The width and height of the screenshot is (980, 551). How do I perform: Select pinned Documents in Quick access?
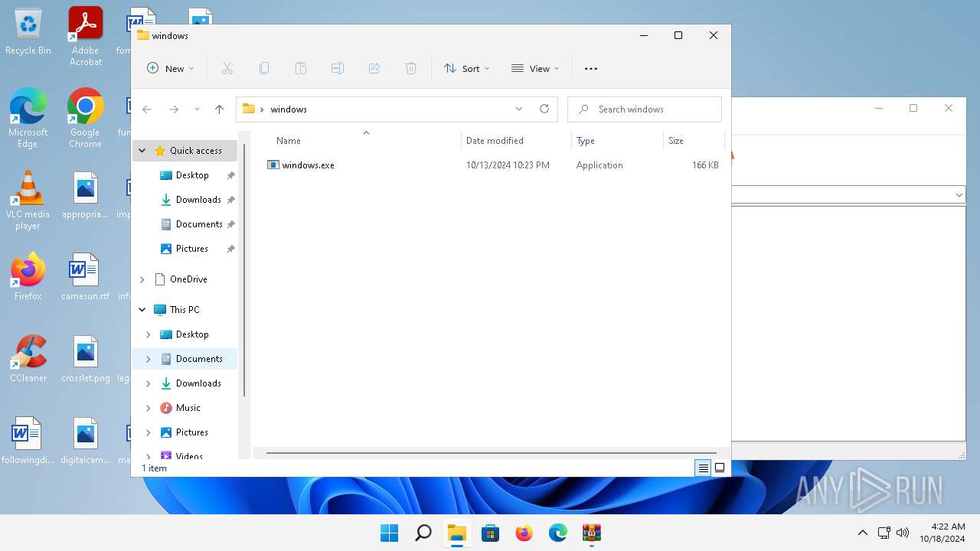pyautogui.click(x=199, y=224)
